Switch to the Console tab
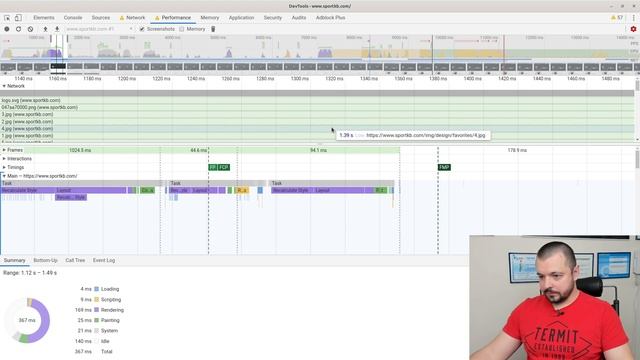 point(73,18)
